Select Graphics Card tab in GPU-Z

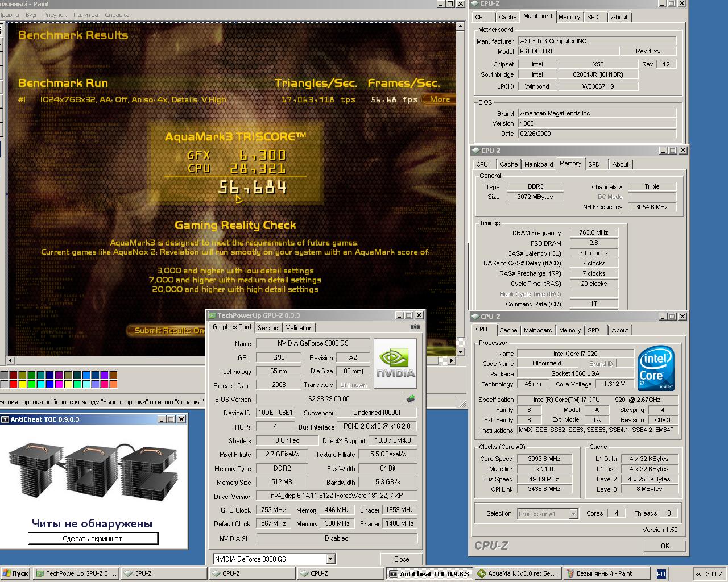point(231,327)
